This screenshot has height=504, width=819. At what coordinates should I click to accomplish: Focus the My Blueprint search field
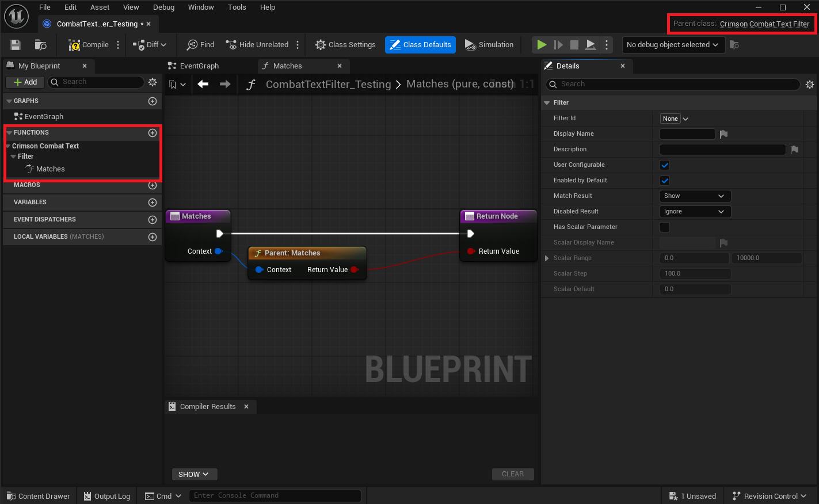(96, 82)
